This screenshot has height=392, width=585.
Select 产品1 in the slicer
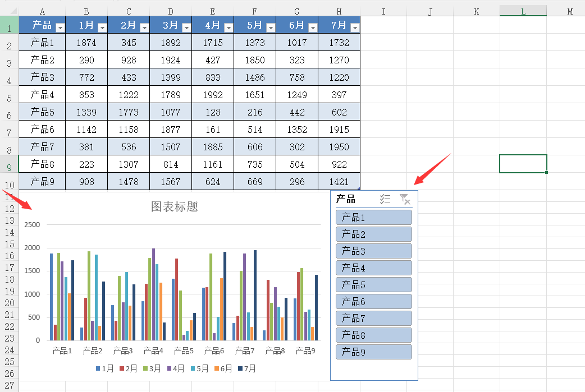tap(374, 217)
